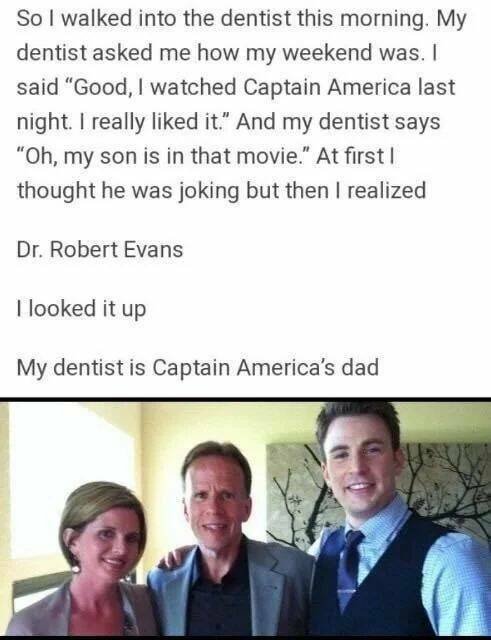
Task: Open the group photo below the text
Action: (x=245, y=518)
